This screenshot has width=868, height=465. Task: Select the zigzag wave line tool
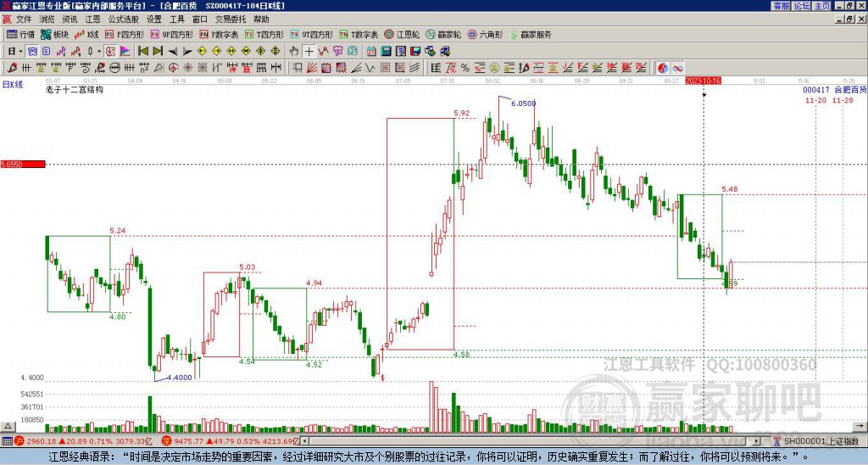coord(370,68)
